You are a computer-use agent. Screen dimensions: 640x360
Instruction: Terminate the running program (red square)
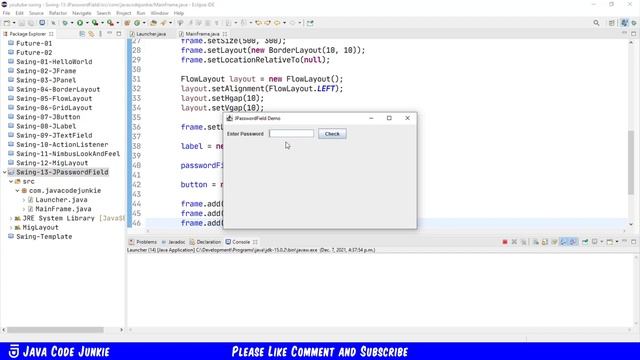click(505, 242)
